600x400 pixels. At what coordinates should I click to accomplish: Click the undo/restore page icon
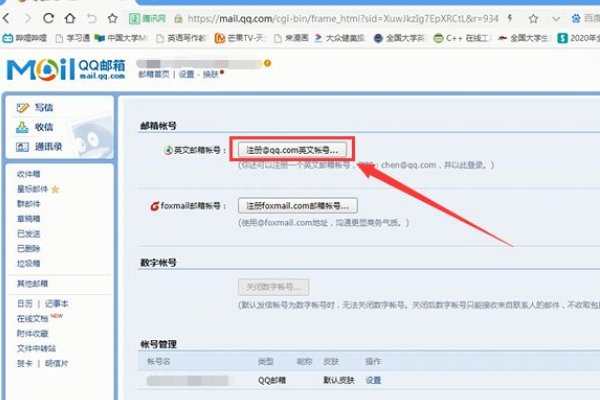91,18
